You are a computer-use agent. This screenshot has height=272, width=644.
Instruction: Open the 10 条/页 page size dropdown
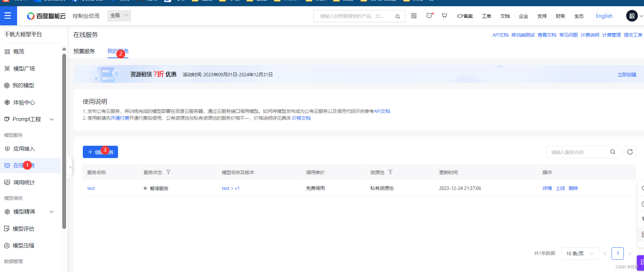click(x=580, y=254)
